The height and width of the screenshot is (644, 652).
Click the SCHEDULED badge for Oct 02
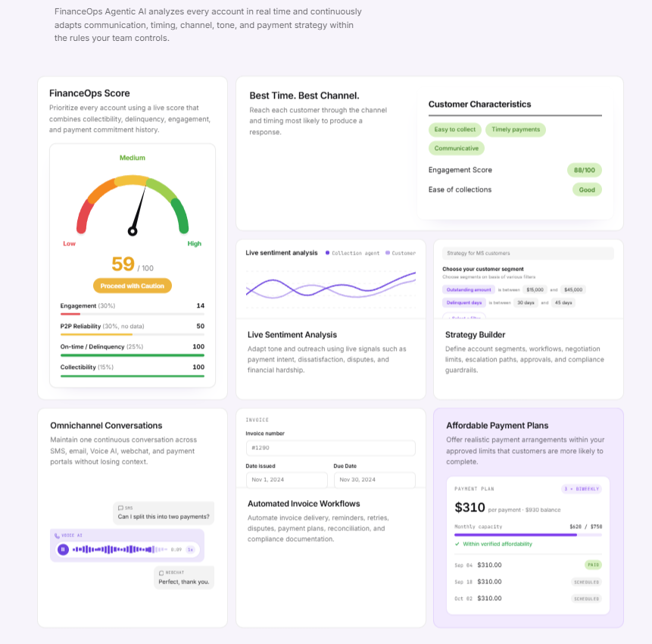tap(586, 599)
